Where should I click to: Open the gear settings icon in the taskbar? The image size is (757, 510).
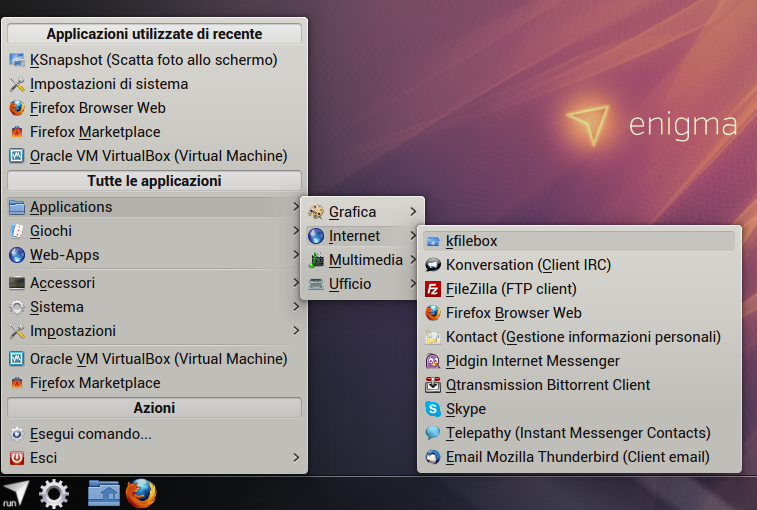[x=54, y=494]
